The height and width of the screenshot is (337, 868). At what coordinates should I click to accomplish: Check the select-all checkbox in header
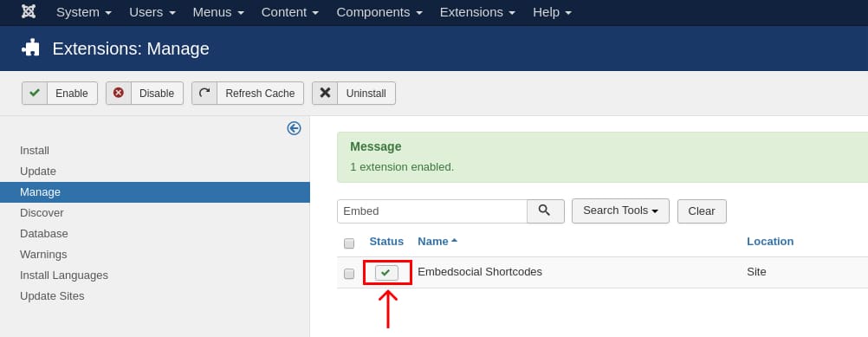349,243
